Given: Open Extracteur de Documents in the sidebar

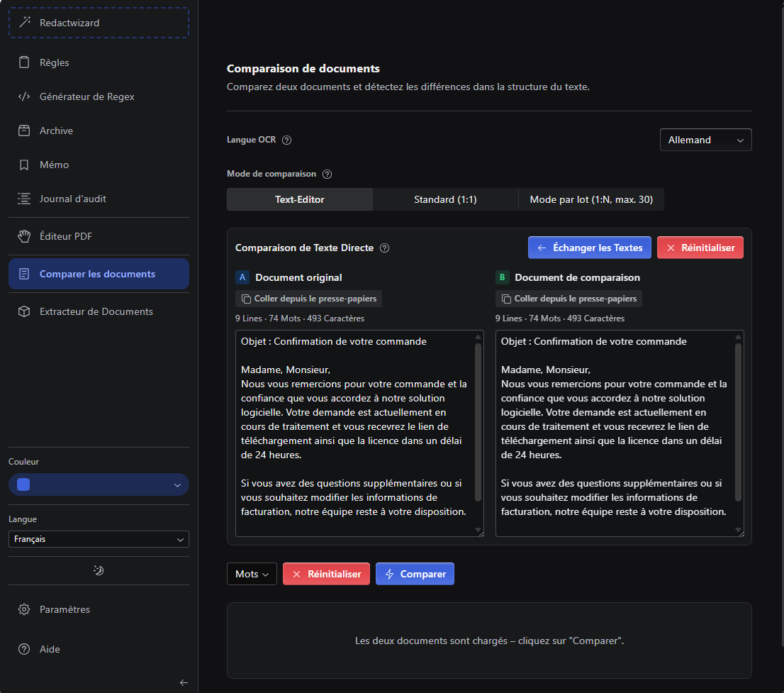Looking at the screenshot, I should 99,311.
